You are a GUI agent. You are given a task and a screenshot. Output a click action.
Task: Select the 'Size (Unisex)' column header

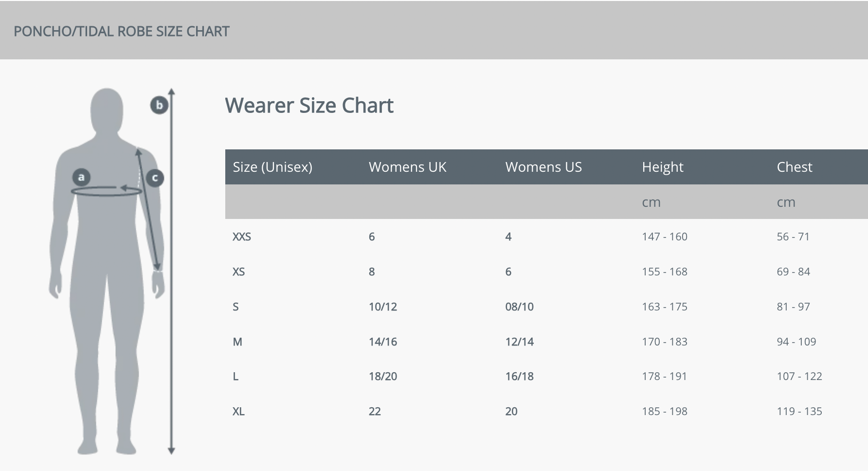tap(272, 167)
